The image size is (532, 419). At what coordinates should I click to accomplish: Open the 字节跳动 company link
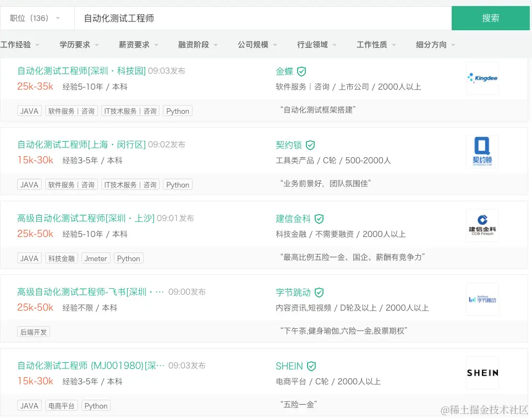(293, 292)
